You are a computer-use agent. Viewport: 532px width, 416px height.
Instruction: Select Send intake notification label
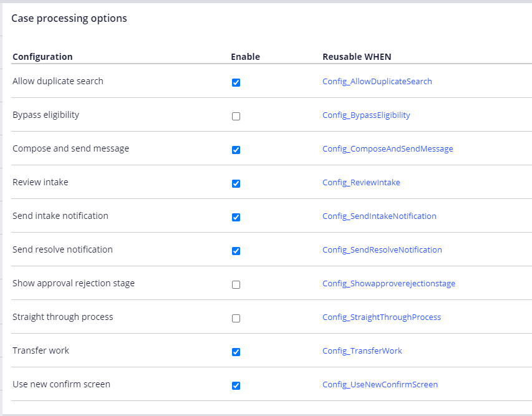[60, 215]
